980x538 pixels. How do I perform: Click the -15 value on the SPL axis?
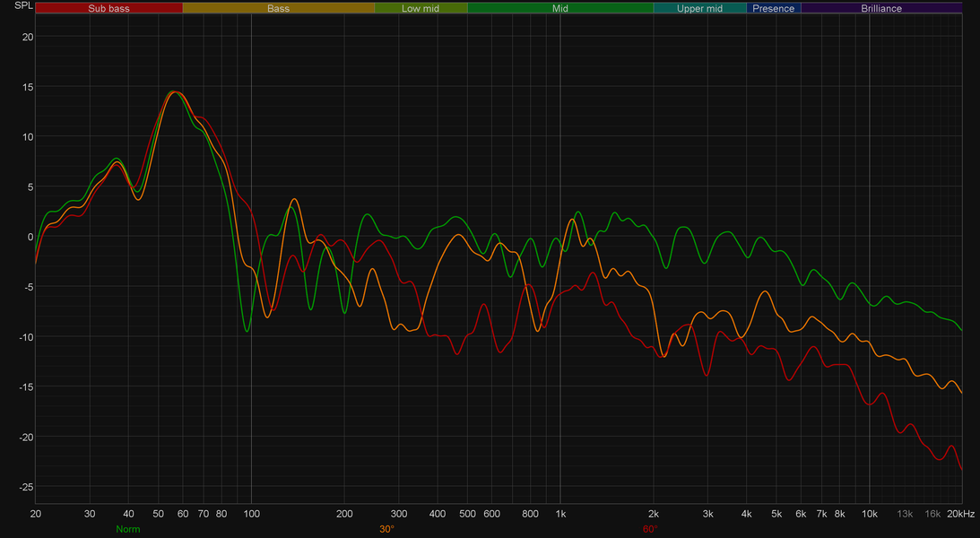(x=25, y=386)
